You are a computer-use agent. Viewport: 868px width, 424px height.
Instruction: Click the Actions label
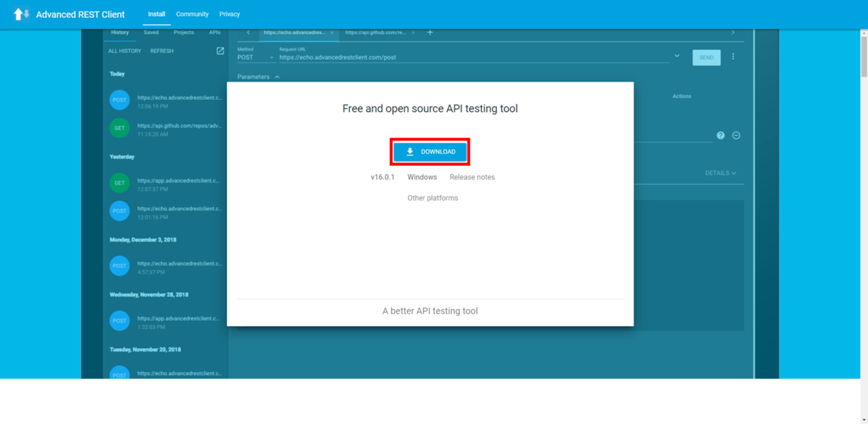(x=682, y=96)
